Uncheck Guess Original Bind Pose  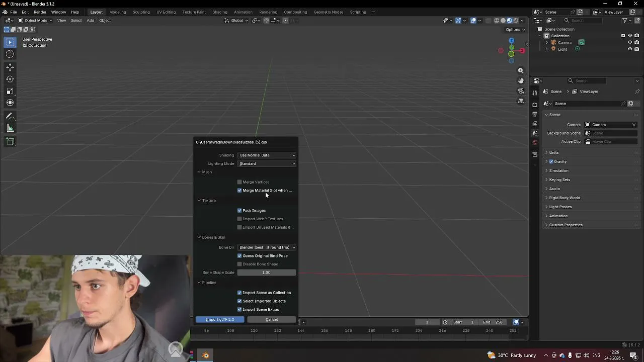(x=239, y=256)
